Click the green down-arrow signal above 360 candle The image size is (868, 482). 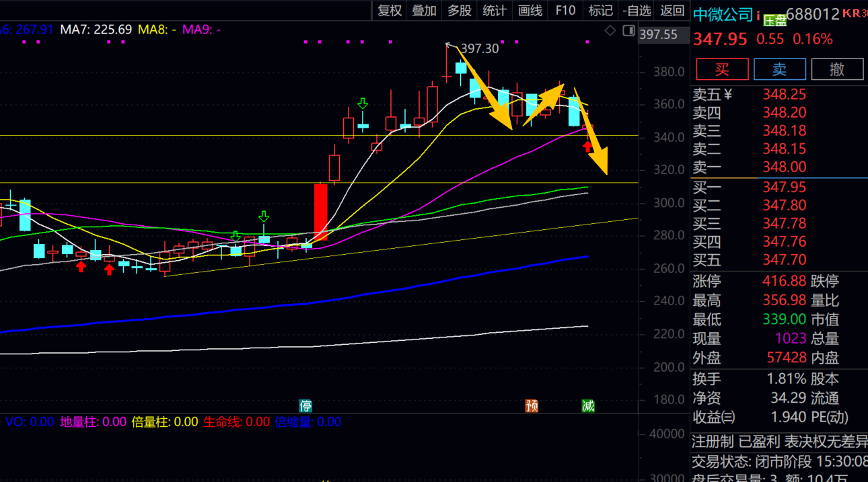[x=363, y=104]
